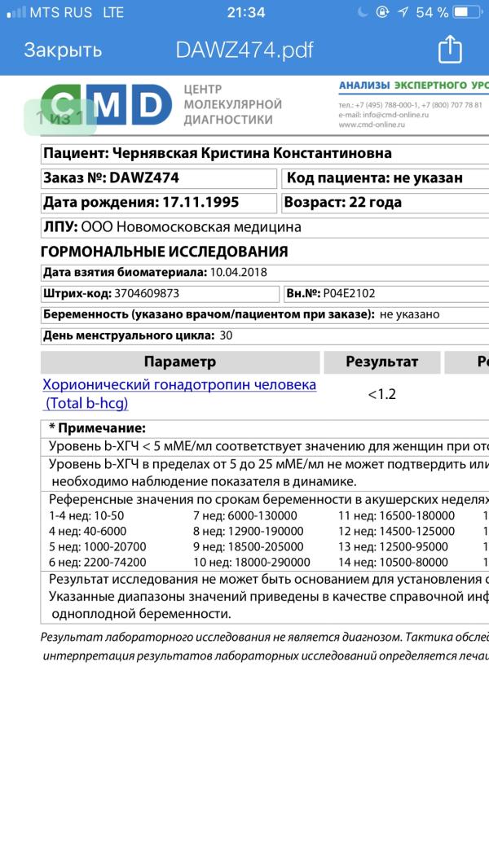Select 'Код пациента: не указан' cell

click(385, 178)
